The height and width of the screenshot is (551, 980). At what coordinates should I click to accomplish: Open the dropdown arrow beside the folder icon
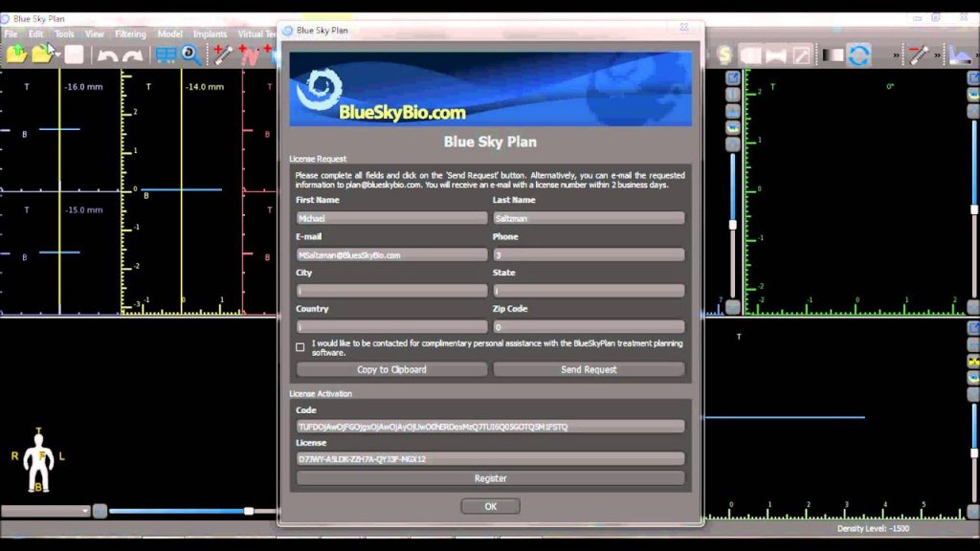[x=56, y=55]
